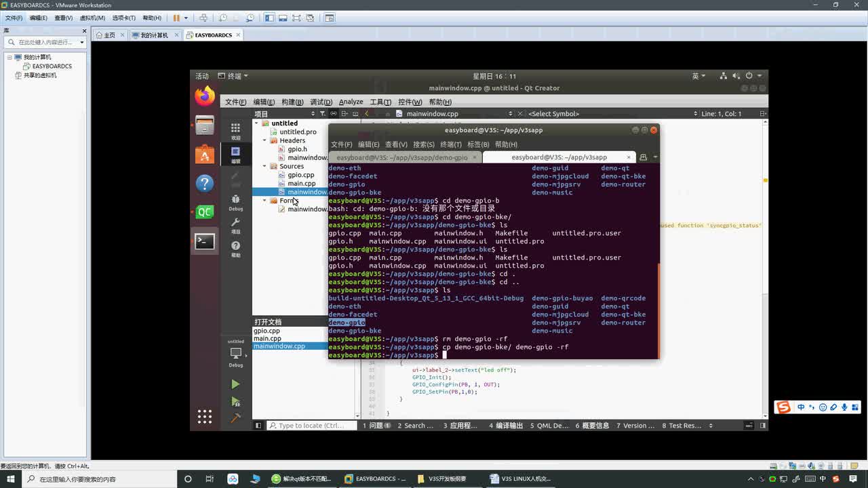
Task: Enter VMware full screen mode icon
Action: 296,18
